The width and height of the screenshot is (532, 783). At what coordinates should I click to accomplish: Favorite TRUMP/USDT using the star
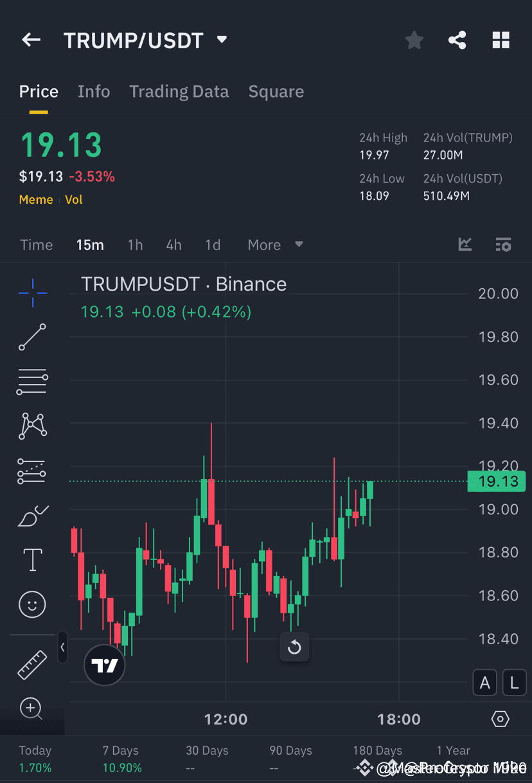click(414, 40)
